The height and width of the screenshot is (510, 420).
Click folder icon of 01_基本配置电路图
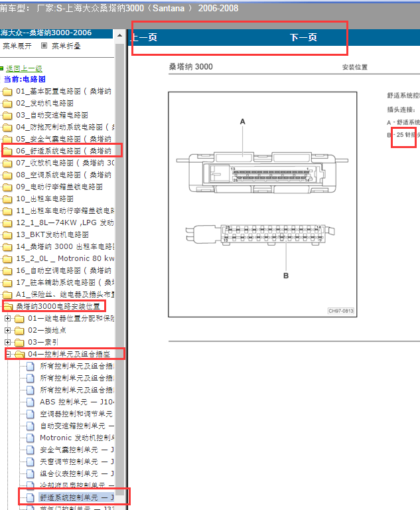pos(7,92)
